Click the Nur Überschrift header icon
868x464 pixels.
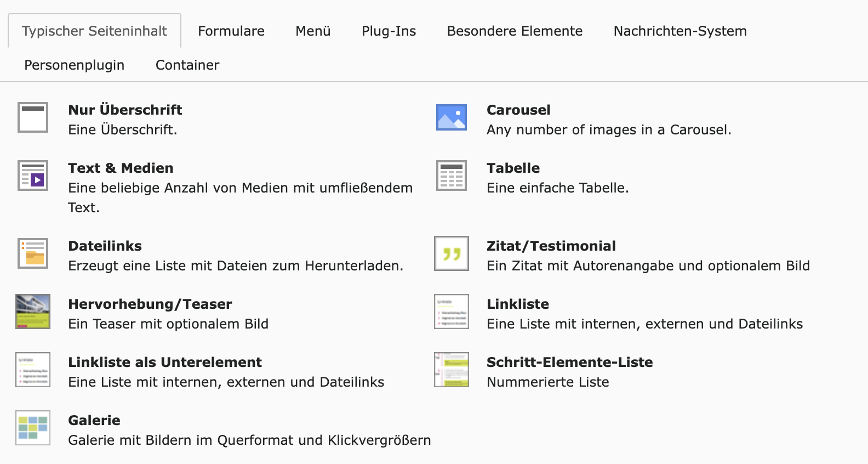point(33,117)
